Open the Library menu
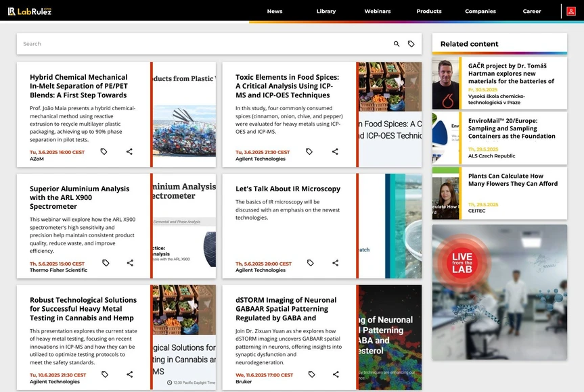This screenshot has height=392, width=584. 326,11
